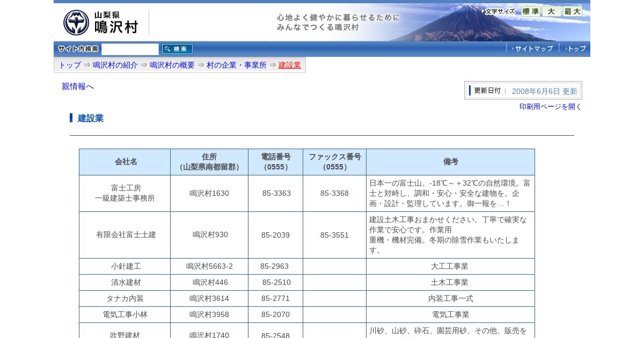This screenshot has height=338, width=644.
Task: Click address 鳴沢村3614
Action: (x=209, y=299)
